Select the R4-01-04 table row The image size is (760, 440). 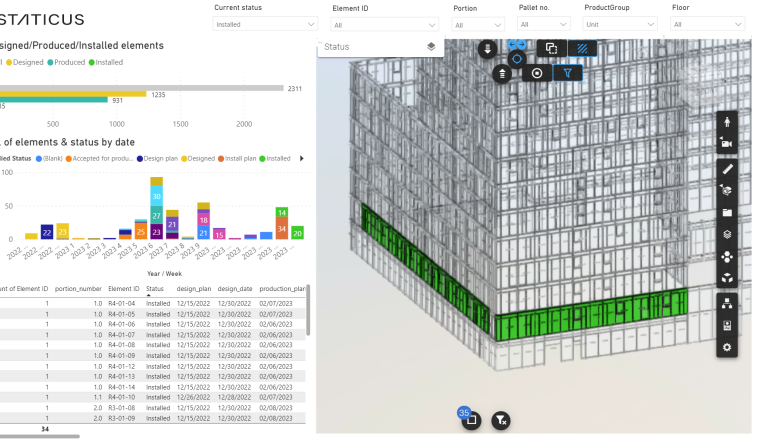(x=123, y=302)
